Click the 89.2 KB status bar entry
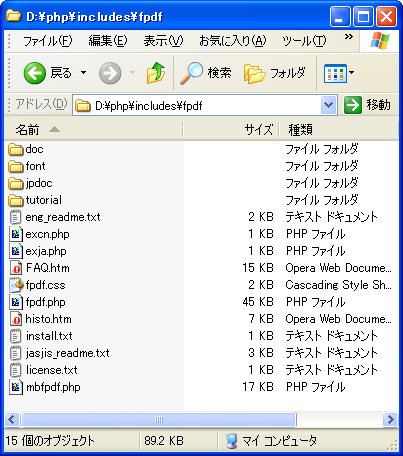403x456 pixels. point(164,441)
